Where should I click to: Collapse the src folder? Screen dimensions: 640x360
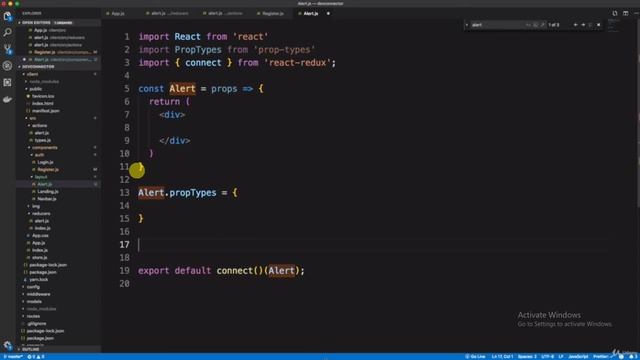click(x=32, y=118)
